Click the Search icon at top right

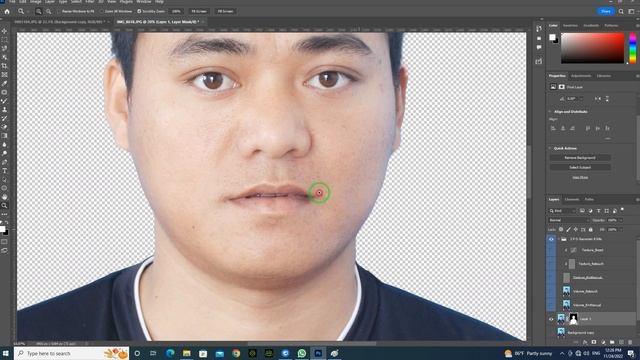(x=621, y=11)
